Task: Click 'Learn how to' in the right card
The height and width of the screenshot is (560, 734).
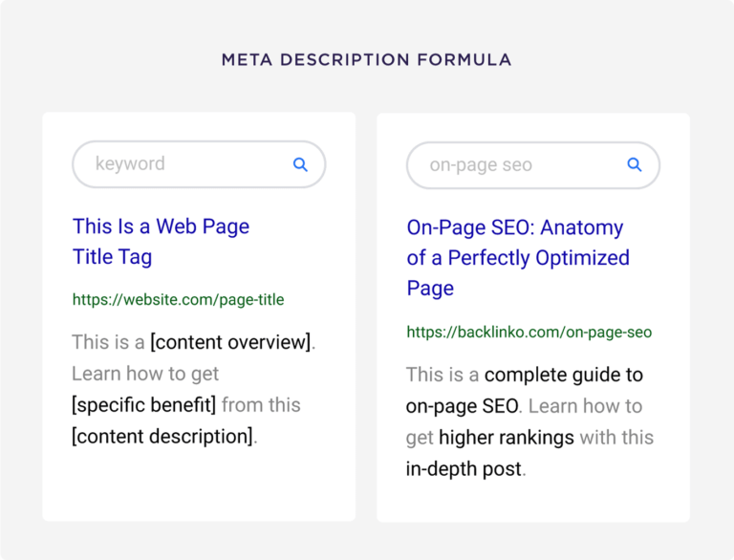Action: click(585, 405)
